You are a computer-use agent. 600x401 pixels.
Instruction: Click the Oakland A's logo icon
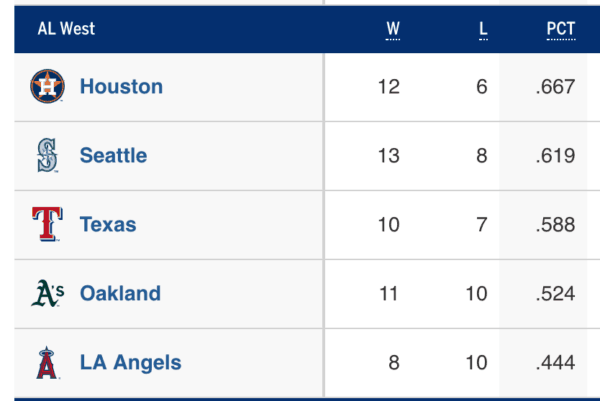coord(47,293)
